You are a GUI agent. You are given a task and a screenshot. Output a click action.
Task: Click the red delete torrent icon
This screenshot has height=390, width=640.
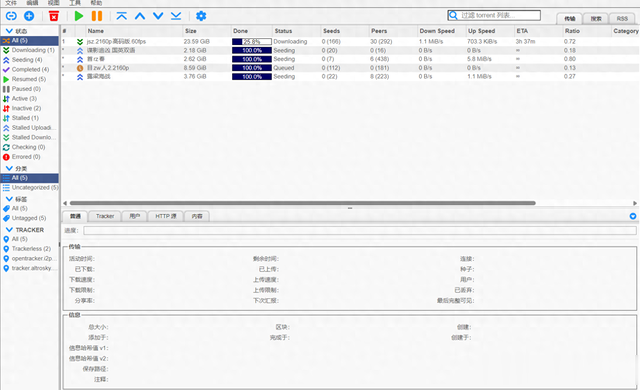[x=53, y=16]
